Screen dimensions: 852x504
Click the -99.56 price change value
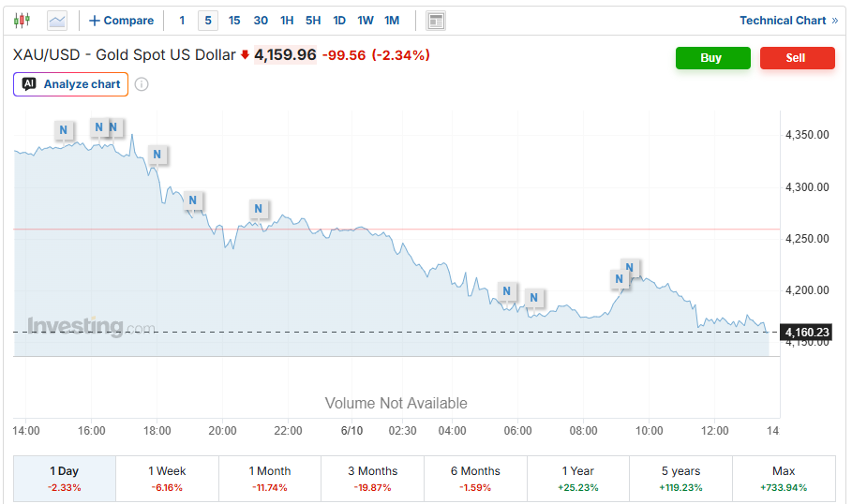click(344, 55)
